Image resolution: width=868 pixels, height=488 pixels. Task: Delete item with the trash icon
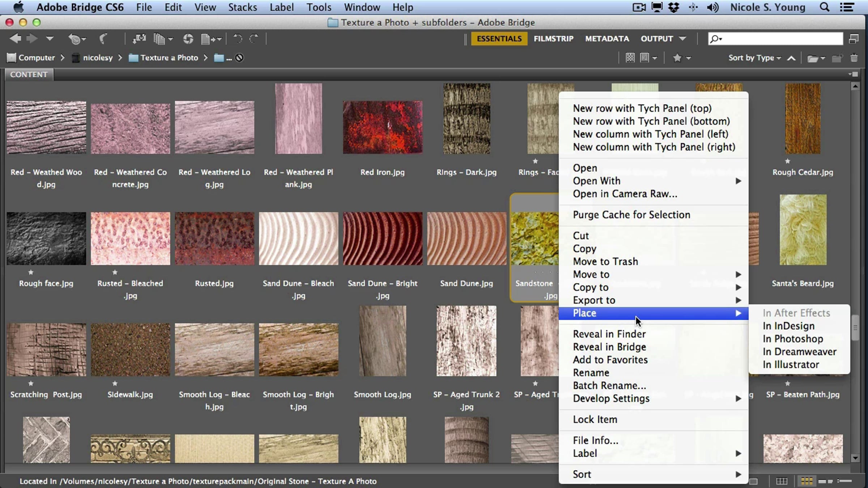click(854, 58)
